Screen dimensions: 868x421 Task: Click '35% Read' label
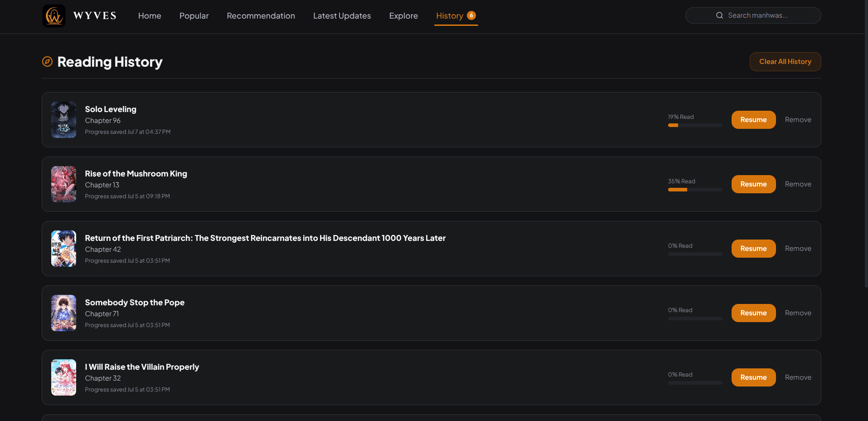(x=682, y=181)
